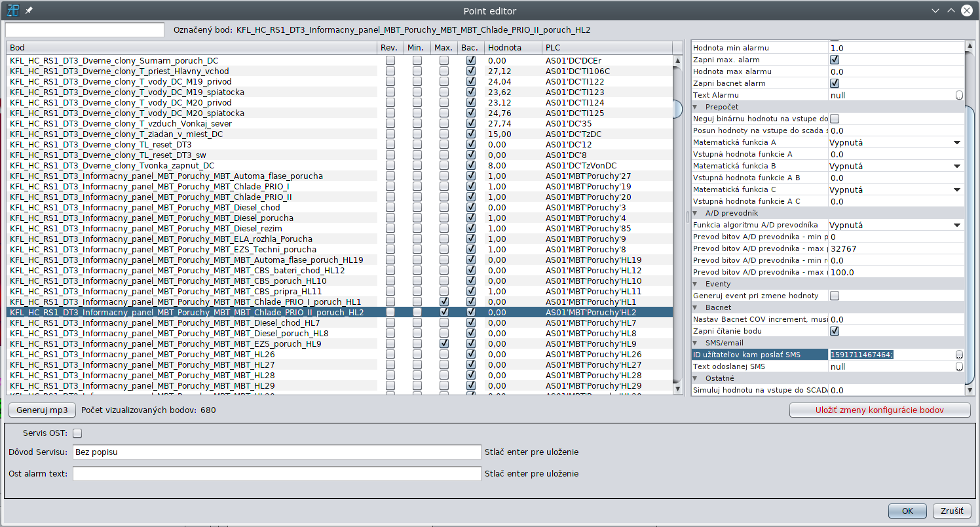Open the ellipsis editor beside Text Alarmu

click(x=959, y=95)
